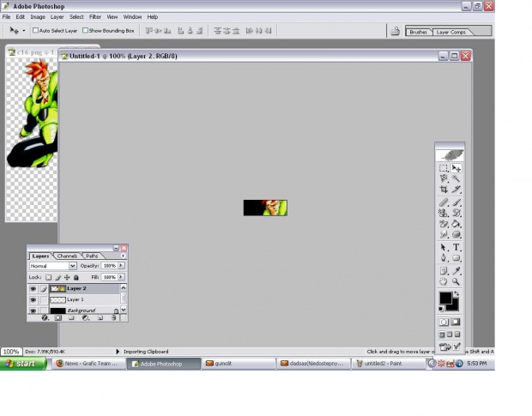Select the Move tool in toolbox
532x416 pixels.
coord(456,168)
